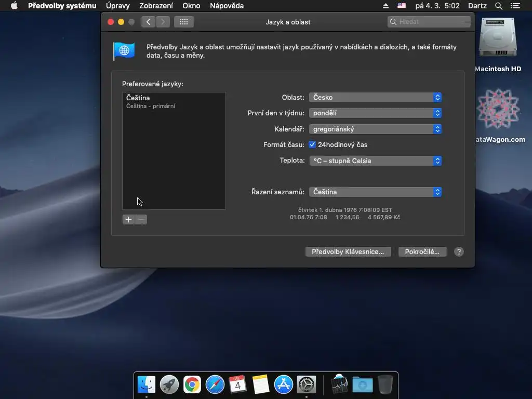Screen dimensions: 532x399
Task: Show all preferences grid button
Action: tap(184, 22)
